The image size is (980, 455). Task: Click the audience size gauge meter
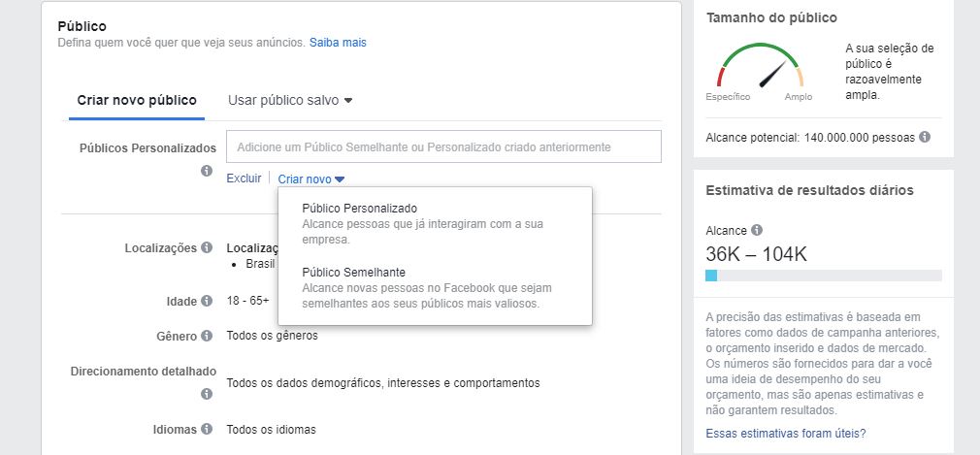pos(761,69)
